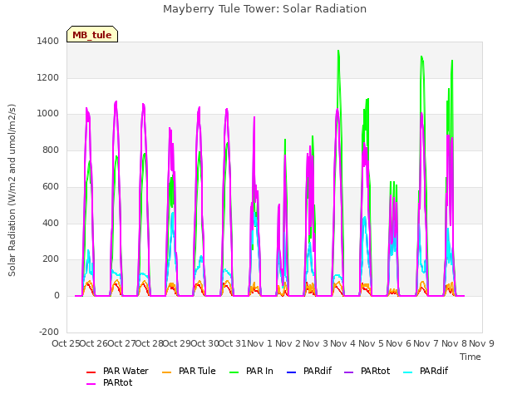
Task: Click the Oct 27 x-axis date label
Action: click(x=121, y=343)
